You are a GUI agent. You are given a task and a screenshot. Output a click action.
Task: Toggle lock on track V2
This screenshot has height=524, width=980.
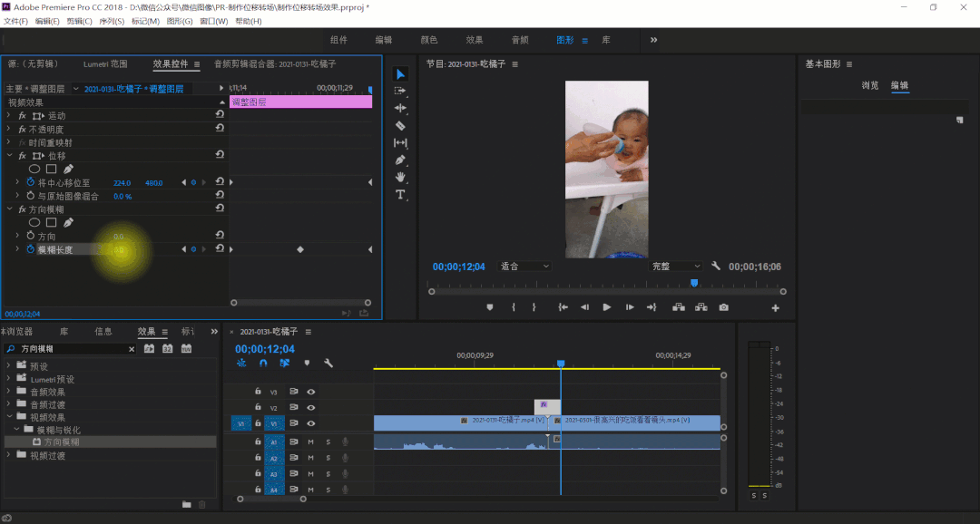258,407
